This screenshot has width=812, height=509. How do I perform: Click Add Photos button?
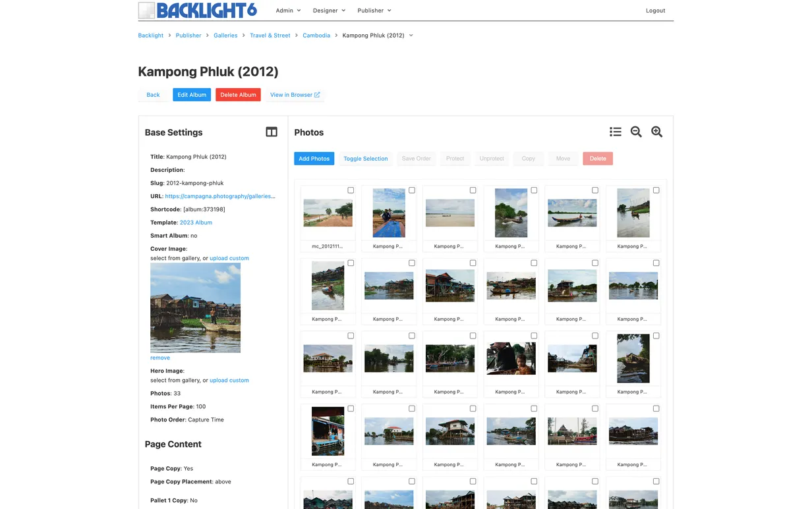(314, 159)
